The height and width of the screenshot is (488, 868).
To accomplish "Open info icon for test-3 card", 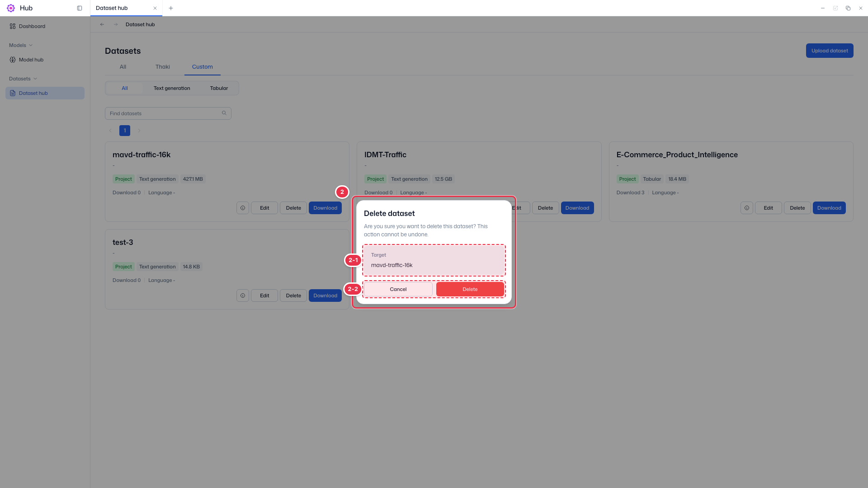I will coord(243,296).
